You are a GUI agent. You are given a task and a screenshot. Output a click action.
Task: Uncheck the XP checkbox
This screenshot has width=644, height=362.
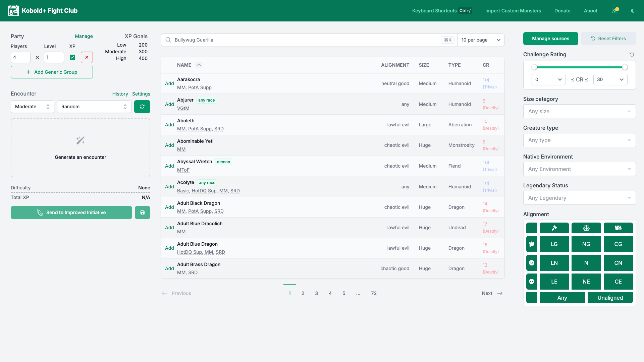click(x=72, y=57)
